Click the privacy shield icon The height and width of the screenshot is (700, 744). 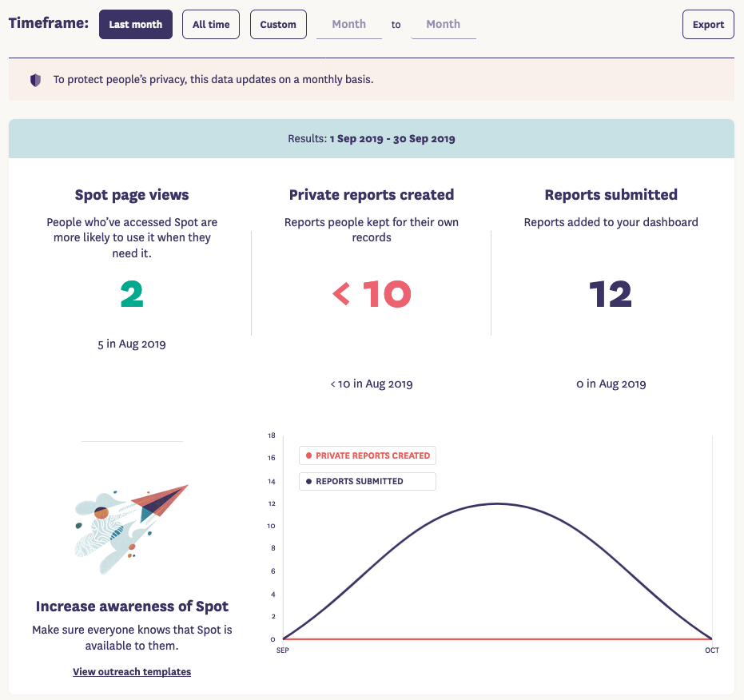point(35,80)
